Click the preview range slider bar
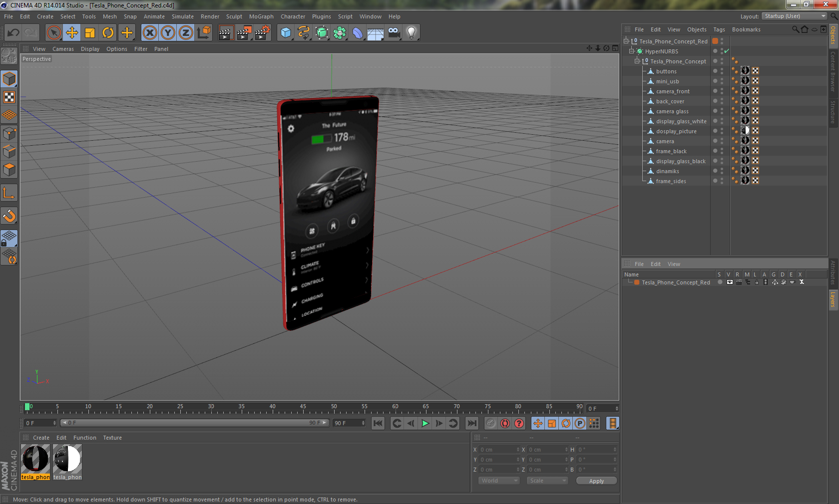The width and height of the screenshot is (839, 504). click(x=194, y=423)
